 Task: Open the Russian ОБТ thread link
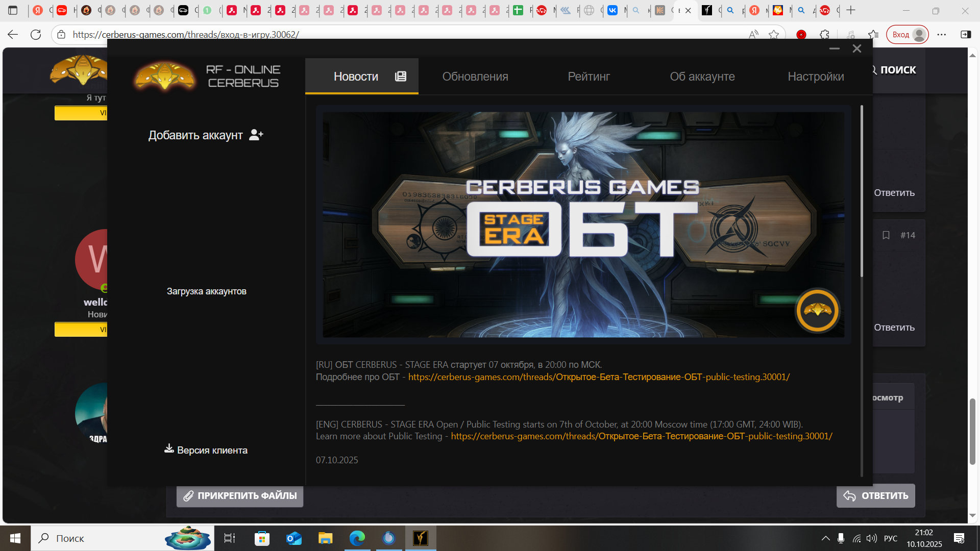point(598,377)
